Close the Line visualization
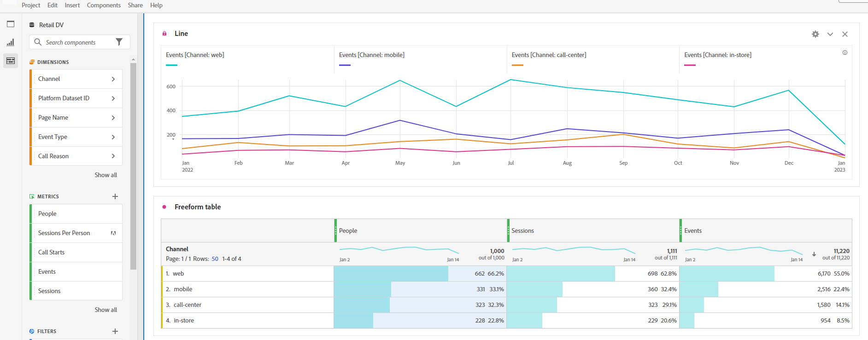The height and width of the screenshot is (340, 868). (x=845, y=34)
